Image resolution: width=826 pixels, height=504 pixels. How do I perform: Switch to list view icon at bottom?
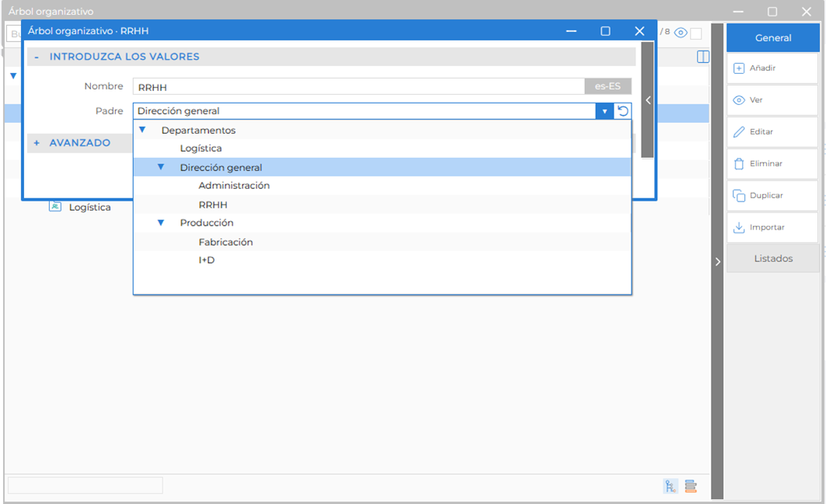point(691,486)
